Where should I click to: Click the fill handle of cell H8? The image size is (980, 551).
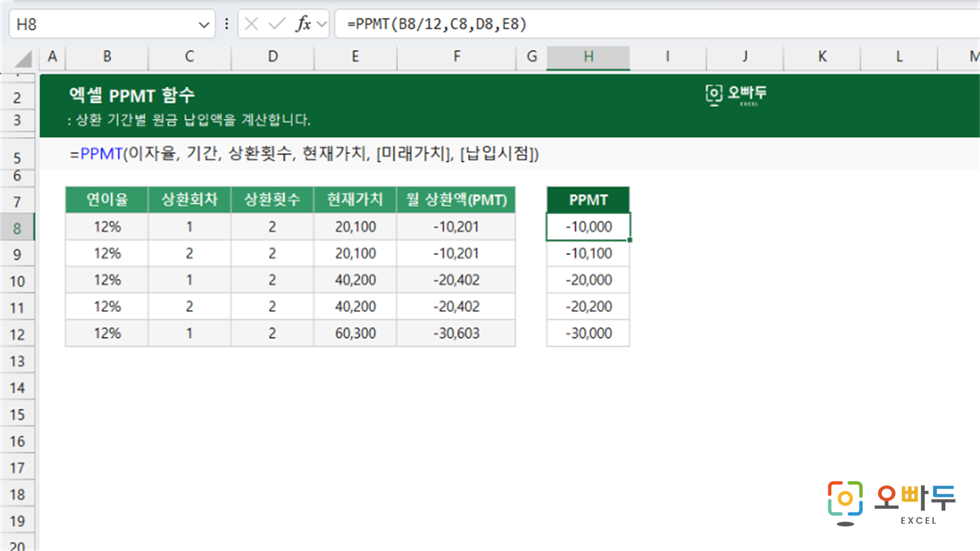point(630,240)
